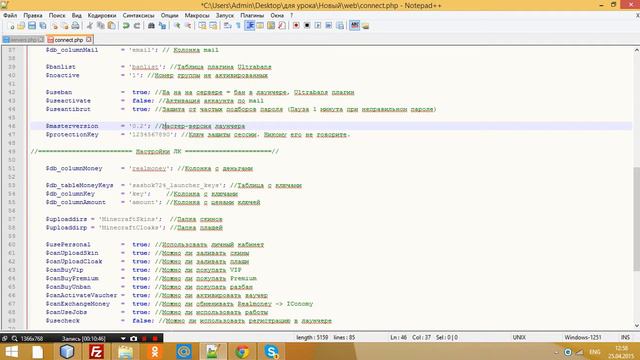Click the $masterversion variable on line 46
The image size is (640, 360).
point(72,126)
